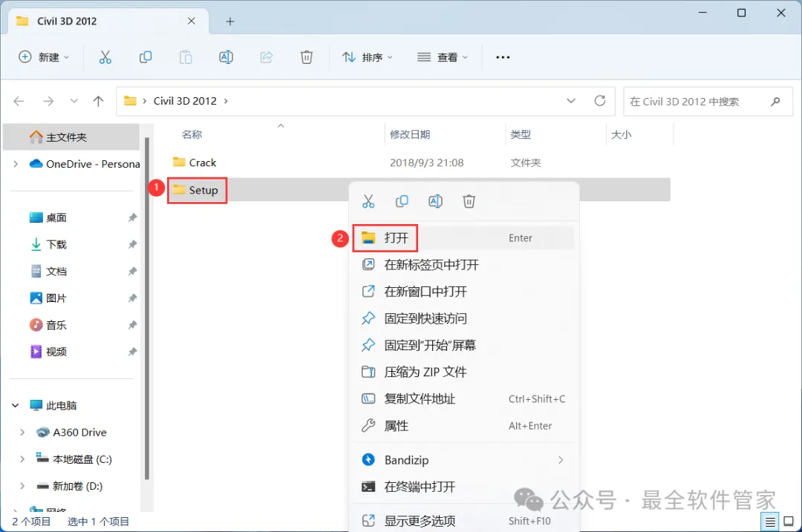
Task: Expand the 新加卷 (D:) node
Action: [22, 486]
